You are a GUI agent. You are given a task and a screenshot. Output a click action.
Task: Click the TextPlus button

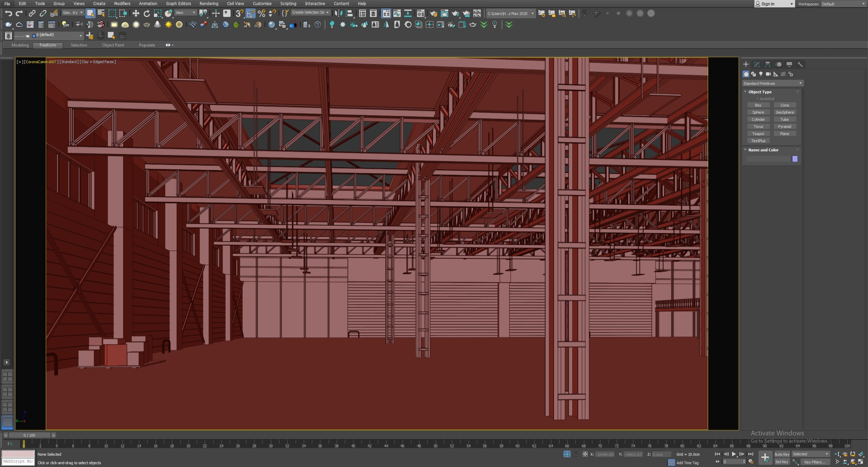(758, 141)
